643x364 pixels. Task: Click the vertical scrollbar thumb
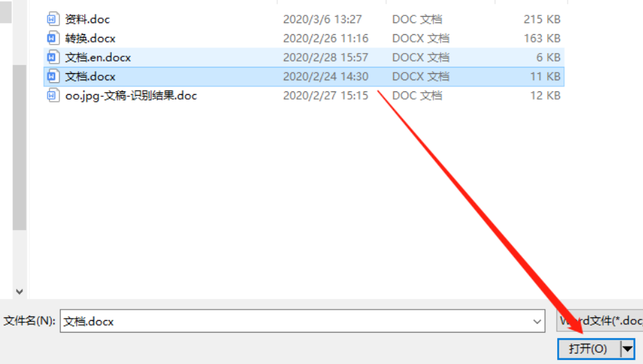point(20,147)
